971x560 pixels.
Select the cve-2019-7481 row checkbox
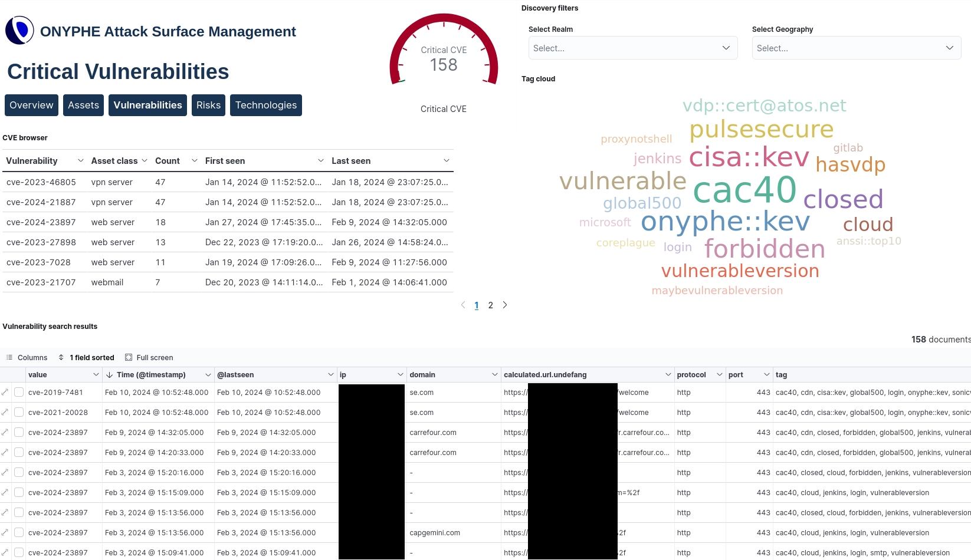(x=19, y=392)
